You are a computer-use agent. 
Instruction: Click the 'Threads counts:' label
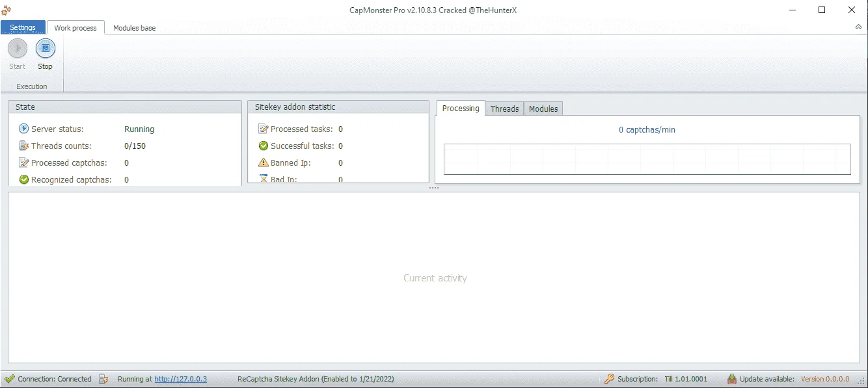point(61,146)
